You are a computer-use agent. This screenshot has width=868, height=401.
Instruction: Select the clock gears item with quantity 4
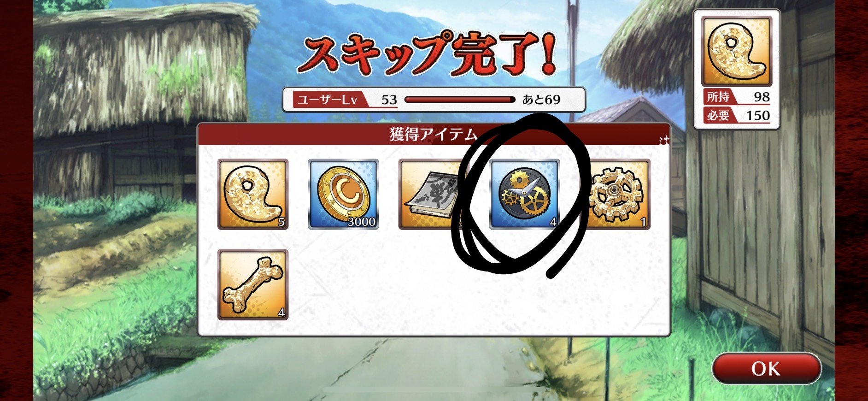click(x=524, y=194)
